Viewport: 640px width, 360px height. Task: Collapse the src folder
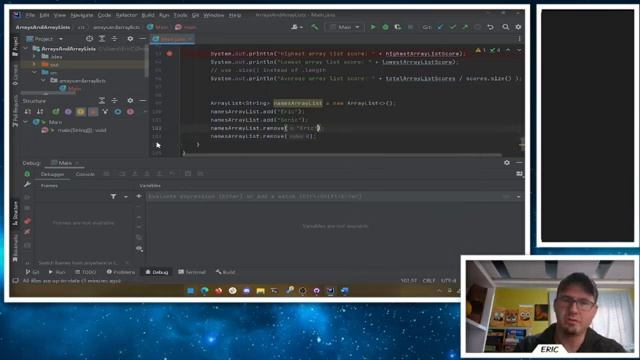click(x=34, y=73)
